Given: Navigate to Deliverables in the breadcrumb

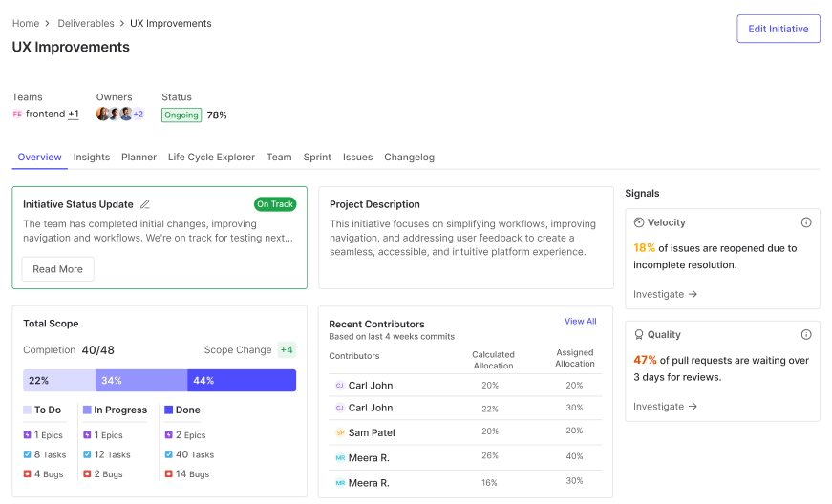Looking at the screenshot, I should pyautogui.click(x=86, y=23).
